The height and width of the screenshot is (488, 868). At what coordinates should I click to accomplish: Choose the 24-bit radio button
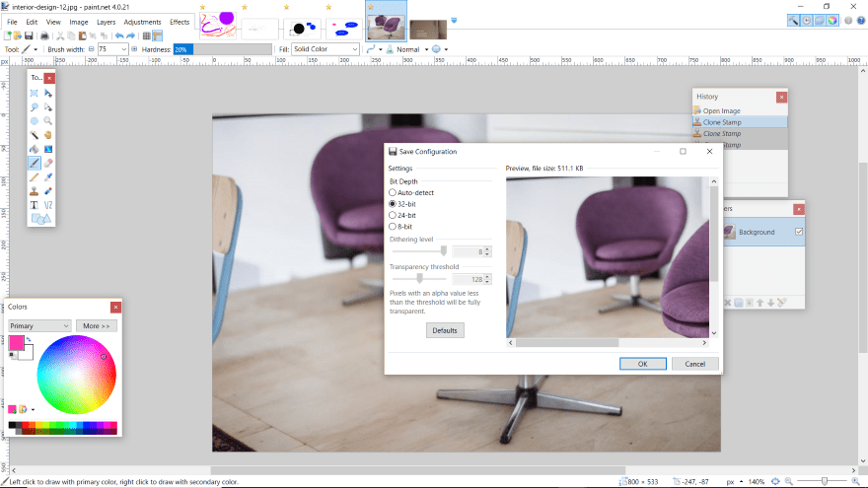pos(393,215)
